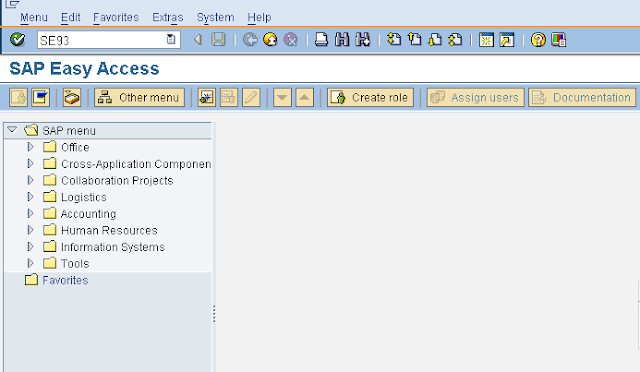The image size is (640, 372).
Task: Click the yellow Help question mark icon
Action: 538,40
